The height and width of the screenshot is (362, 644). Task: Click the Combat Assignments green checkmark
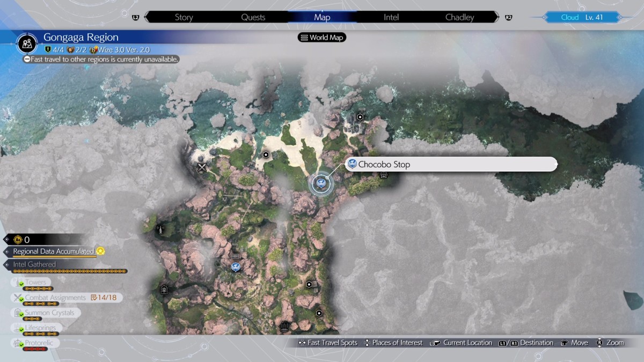coord(21,299)
